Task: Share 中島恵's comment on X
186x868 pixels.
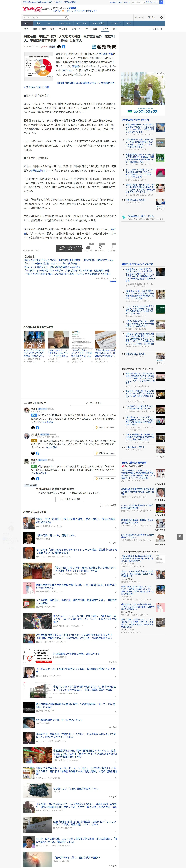Action: (33, 428)
